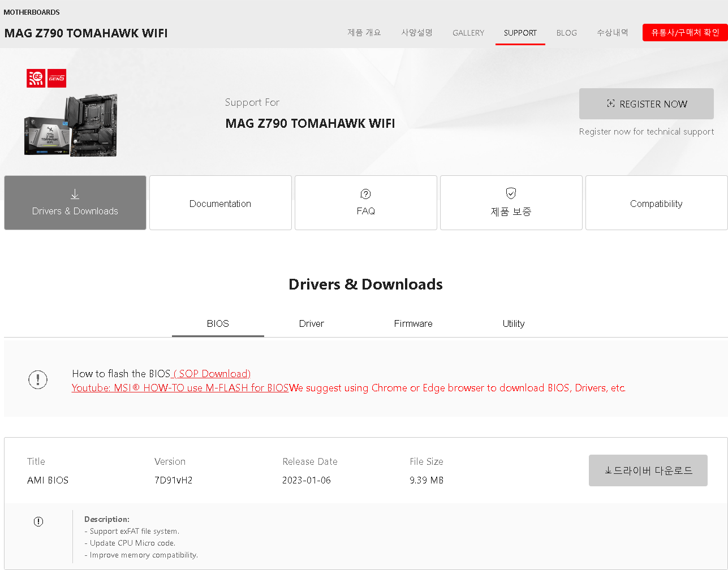Open the 사양설명 nav tab
Image resolution: width=728 pixels, height=570 pixels.
[x=417, y=33]
